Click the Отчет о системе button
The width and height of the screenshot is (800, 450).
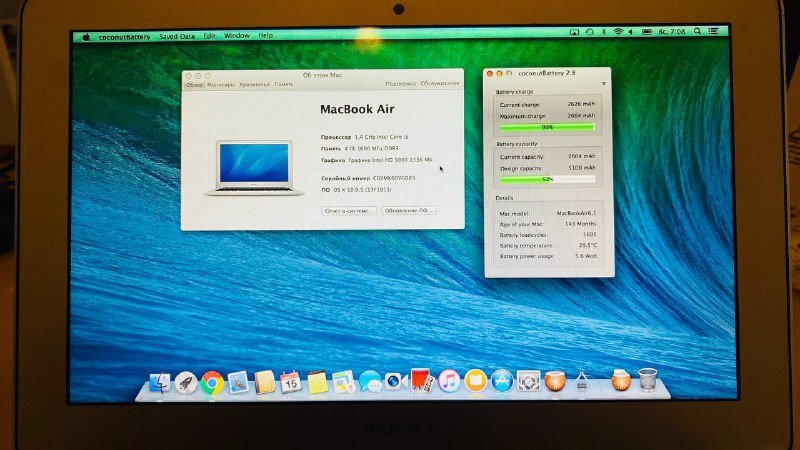[347, 211]
